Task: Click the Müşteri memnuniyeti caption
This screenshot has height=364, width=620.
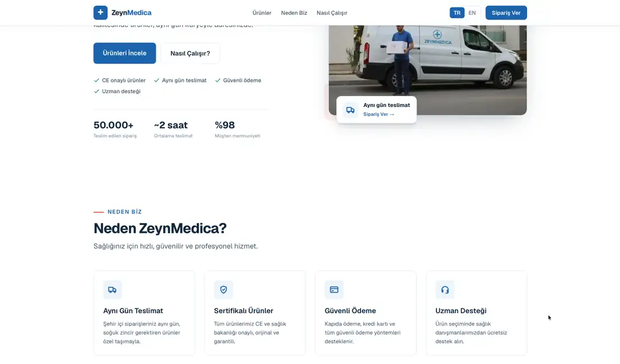Action: click(238, 136)
